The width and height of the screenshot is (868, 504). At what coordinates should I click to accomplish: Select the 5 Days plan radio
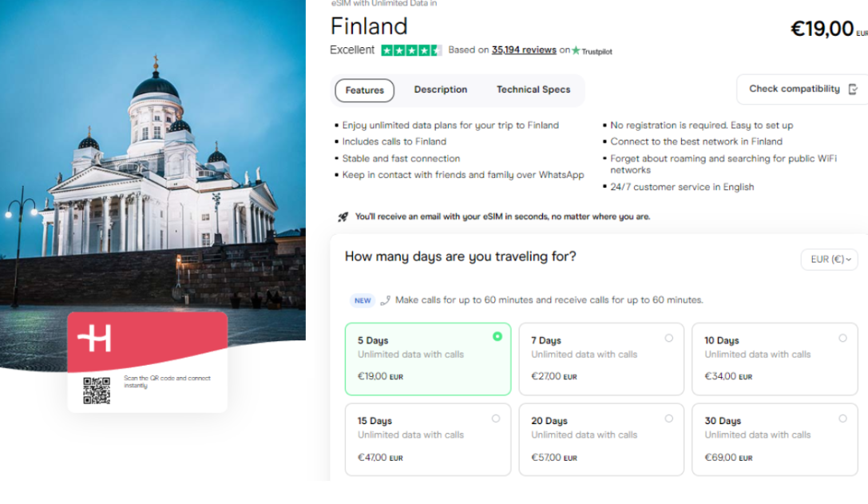tap(497, 336)
